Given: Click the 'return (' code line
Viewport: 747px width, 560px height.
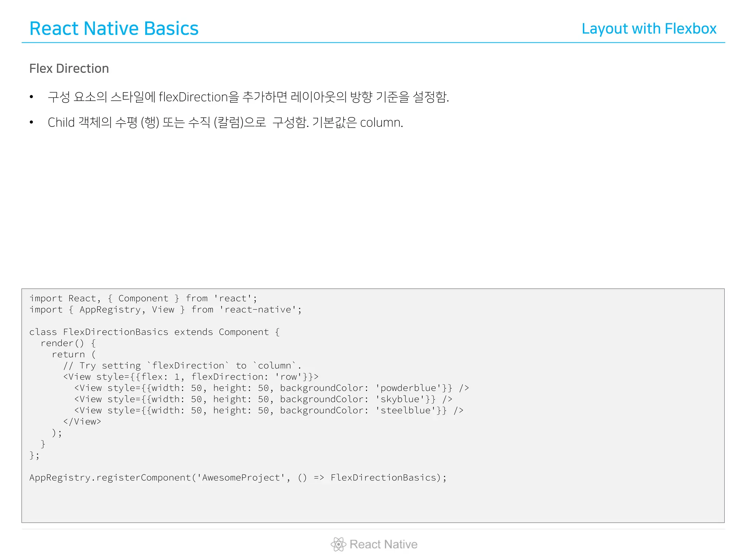Looking at the screenshot, I should click(x=74, y=354).
